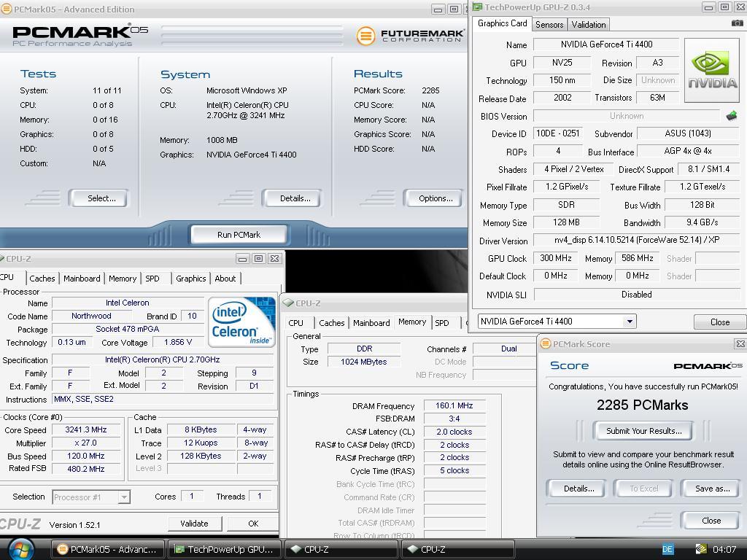The height and width of the screenshot is (560, 747).
Task: Click OK button in CPU-Z
Action: [253, 524]
